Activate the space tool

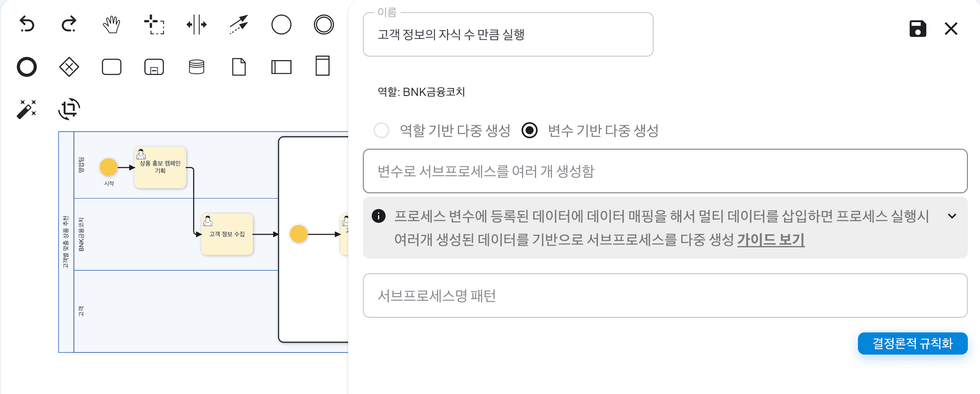(x=196, y=24)
